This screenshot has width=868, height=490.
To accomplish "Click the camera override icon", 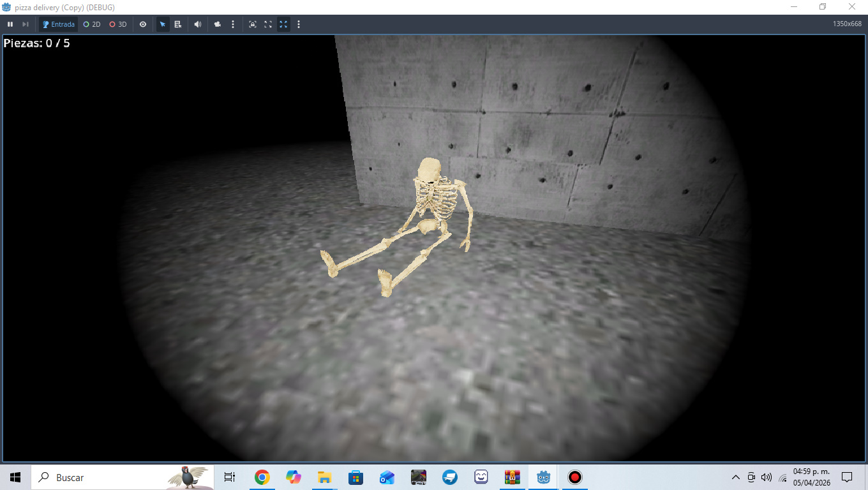I will point(218,24).
